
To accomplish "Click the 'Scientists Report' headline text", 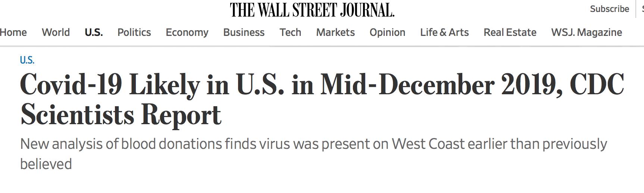I will [121, 115].
